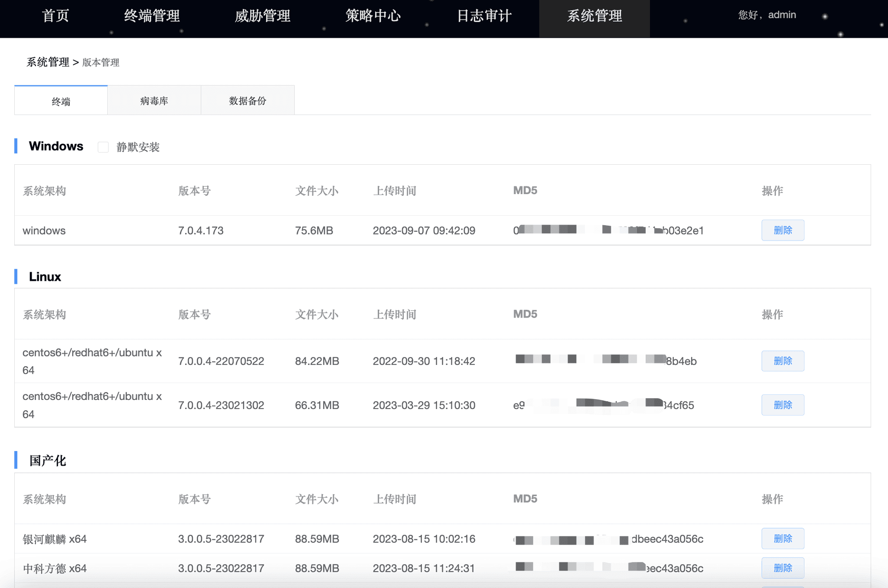Select the 系统管理 menu
The image size is (888, 588).
click(594, 16)
